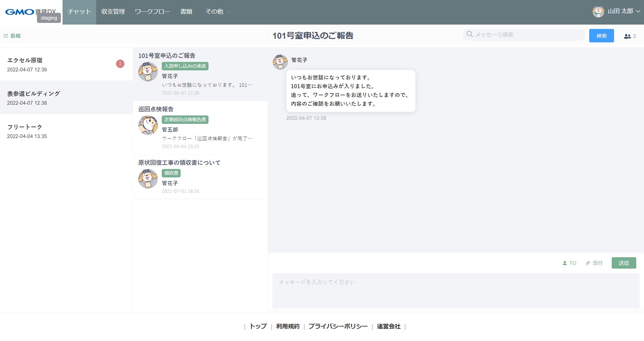Switch to the 収支管理 tab
The height and width of the screenshot is (341, 644).
pyautogui.click(x=113, y=12)
